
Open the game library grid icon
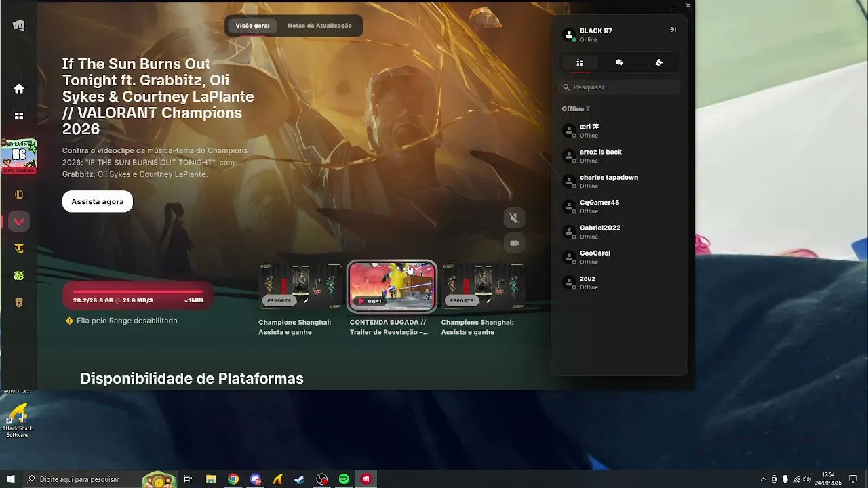19,116
